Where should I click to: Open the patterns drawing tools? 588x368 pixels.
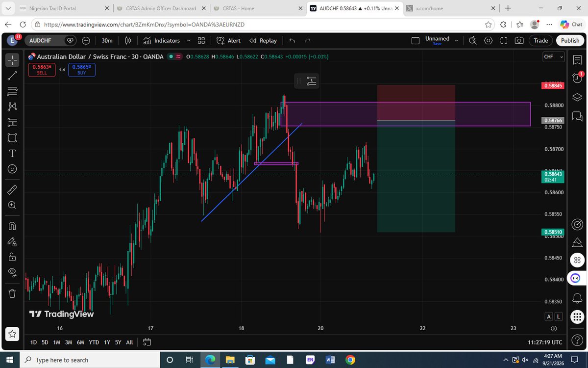pos(12,106)
